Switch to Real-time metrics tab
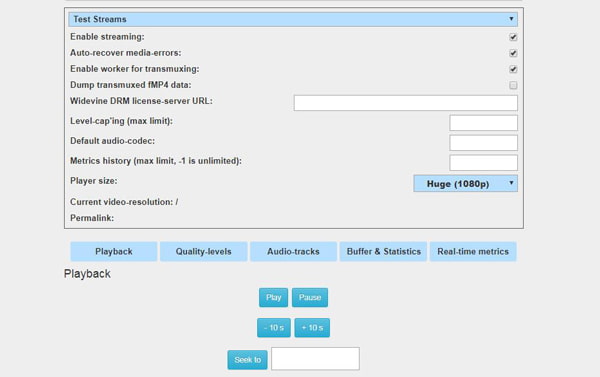600x377 pixels. tap(473, 251)
